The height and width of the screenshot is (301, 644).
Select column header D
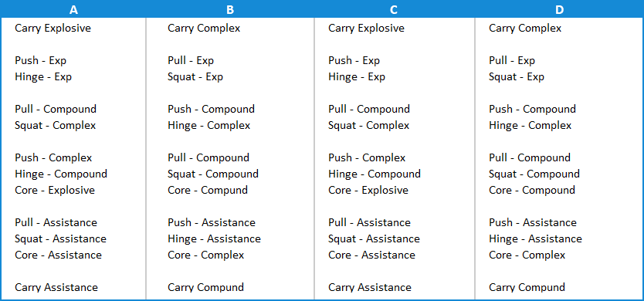pyautogui.click(x=559, y=9)
